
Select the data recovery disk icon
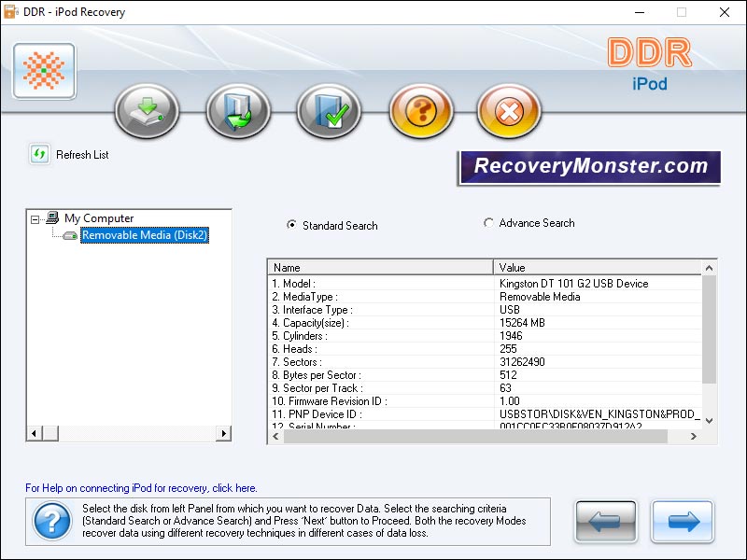click(146, 111)
